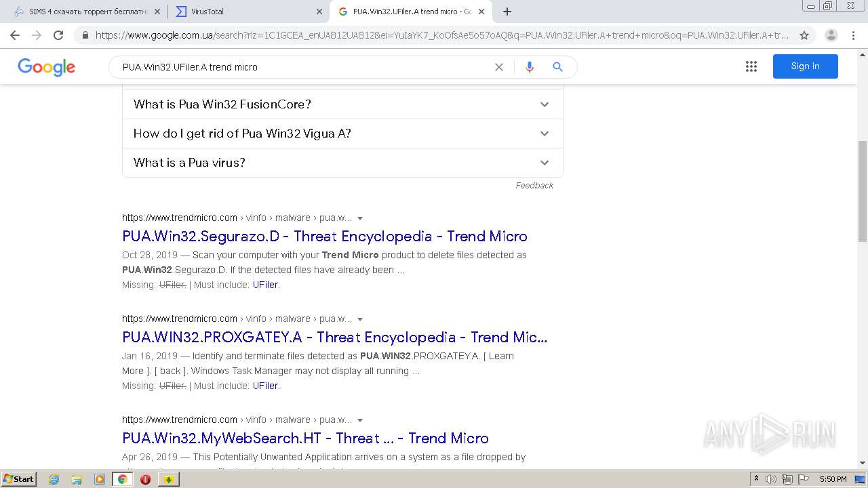Click scrollbar down arrow
This screenshot has width=868, height=488.
pos(863,463)
